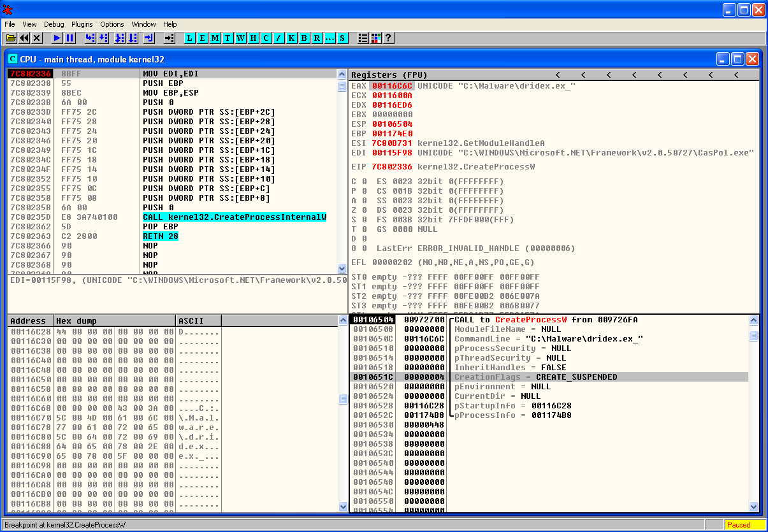768x532 pixels.
Task: Open the Plugins menu
Action: tap(82, 24)
